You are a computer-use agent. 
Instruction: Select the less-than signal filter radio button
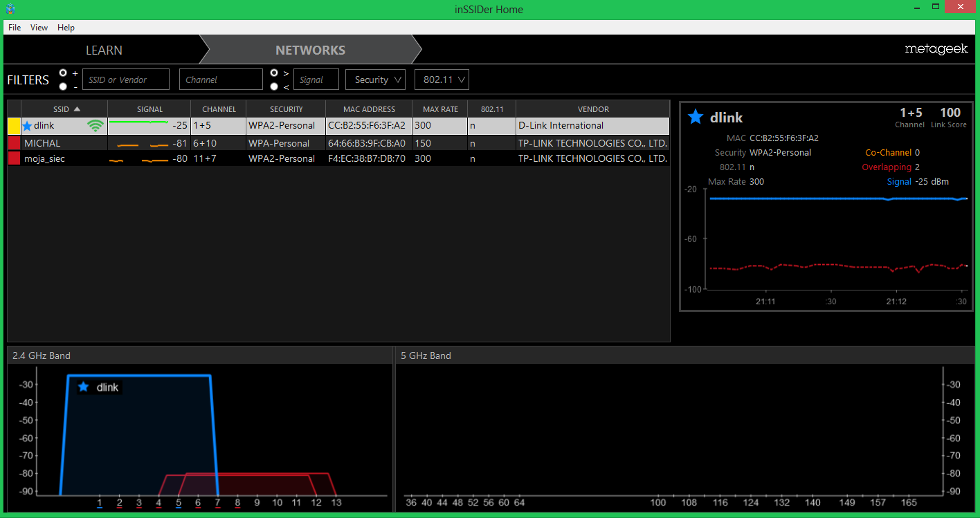(x=274, y=86)
